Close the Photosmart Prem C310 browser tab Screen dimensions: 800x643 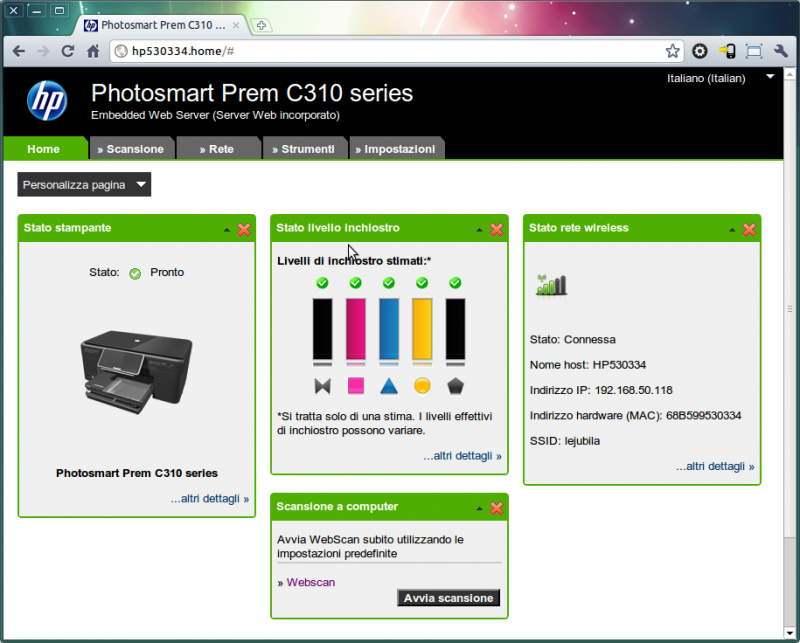236,25
